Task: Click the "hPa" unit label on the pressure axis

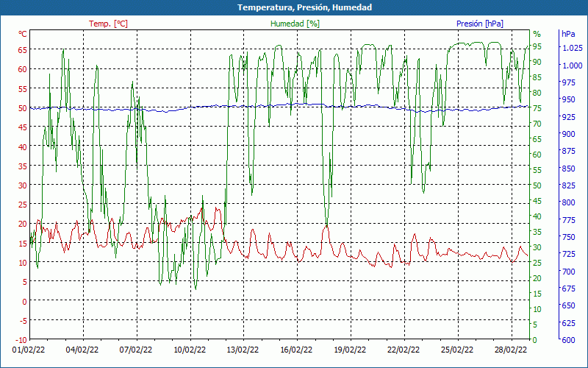Action: click(568, 34)
